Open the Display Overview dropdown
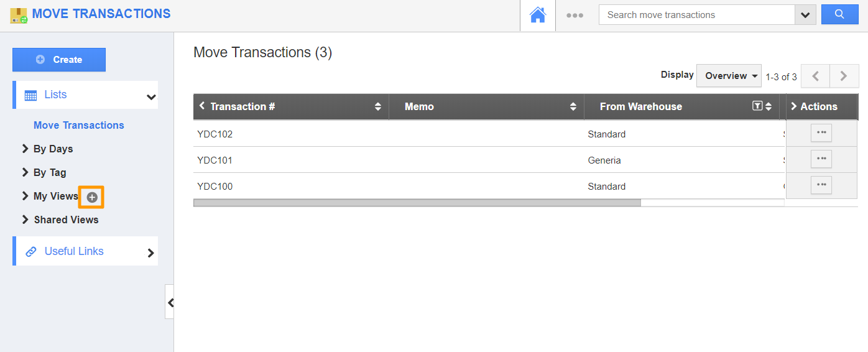868x352 pixels. pyautogui.click(x=729, y=76)
